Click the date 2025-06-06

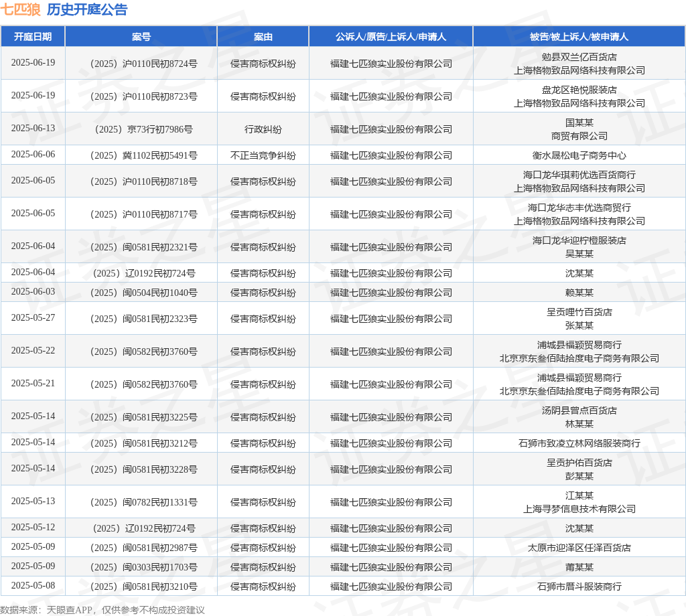(33, 154)
